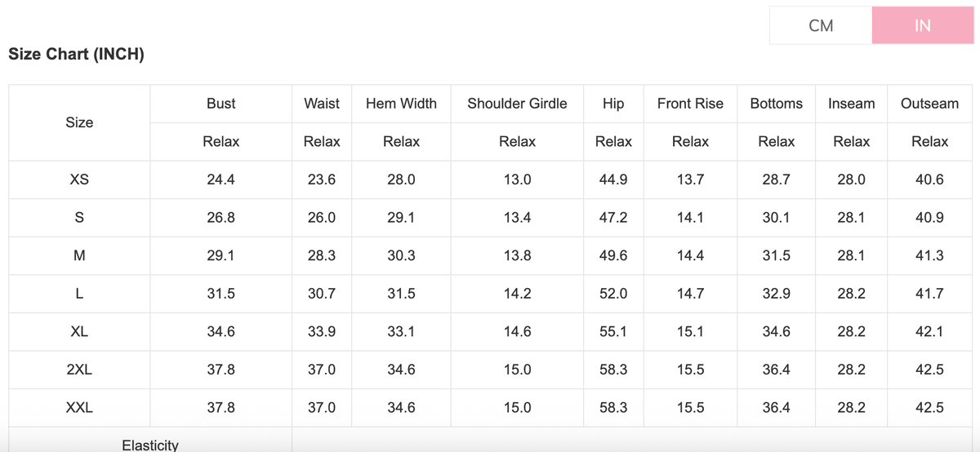Click the 2XL size row label
The height and width of the screenshot is (452, 980).
click(79, 370)
